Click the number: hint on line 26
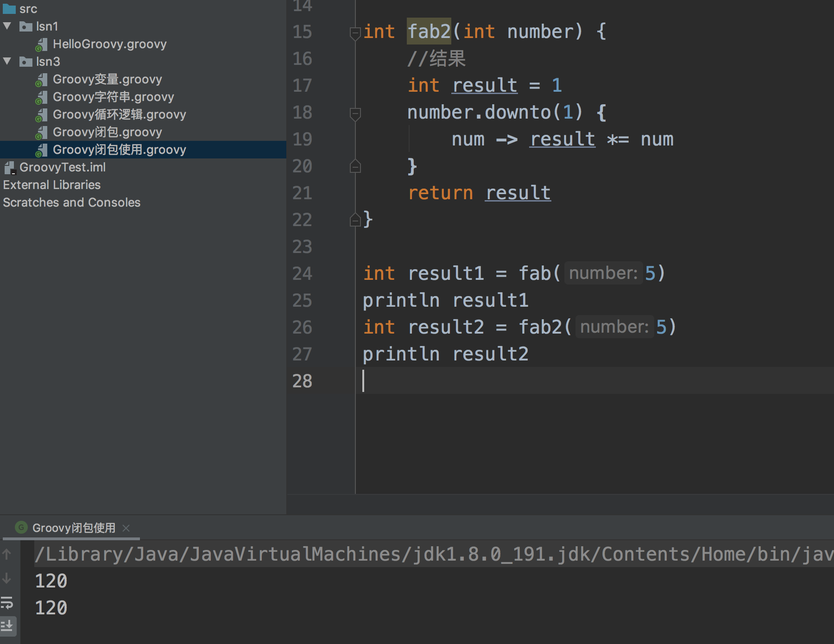 point(614,327)
